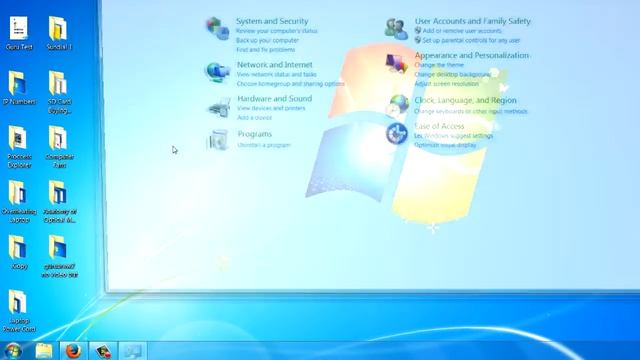
Task: Open the System and Security category
Action: [x=272, y=21]
